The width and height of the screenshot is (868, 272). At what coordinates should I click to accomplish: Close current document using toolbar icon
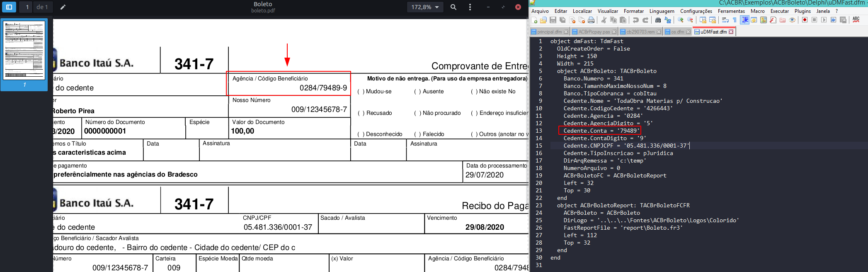click(572, 20)
